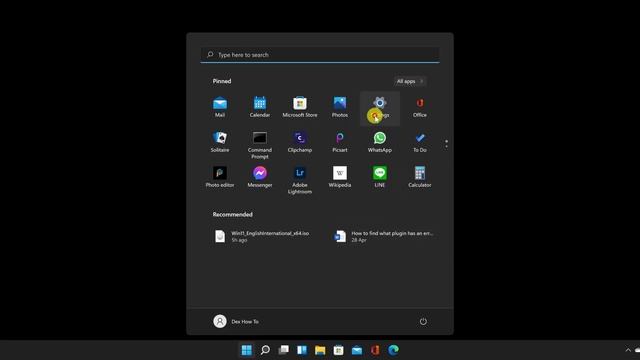Open Widgets on the taskbar
The width and height of the screenshot is (640, 360).
point(302,350)
